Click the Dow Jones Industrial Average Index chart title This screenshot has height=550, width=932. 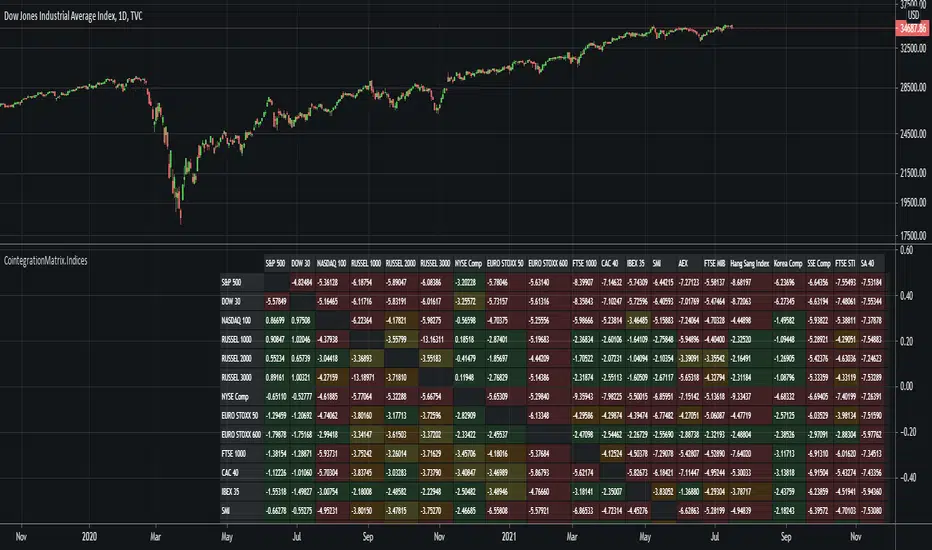pos(73,16)
